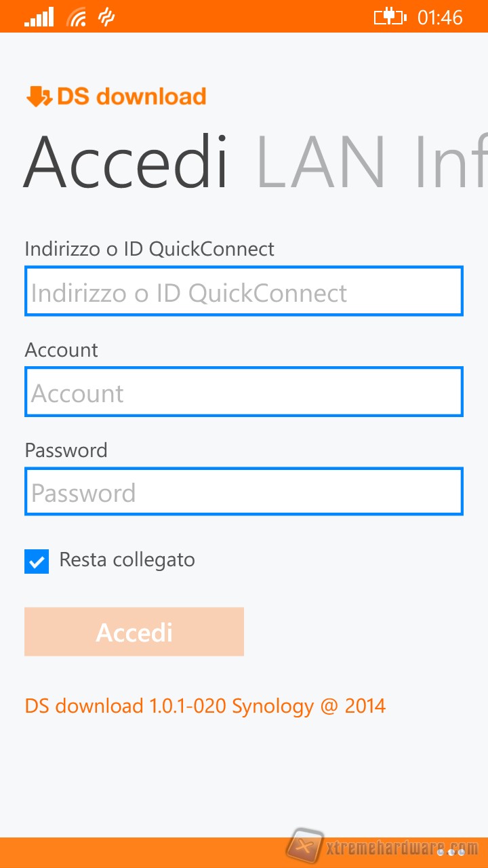Tap the cellular signal strength icon
Viewport: 488px width, 868px height.
(x=39, y=18)
